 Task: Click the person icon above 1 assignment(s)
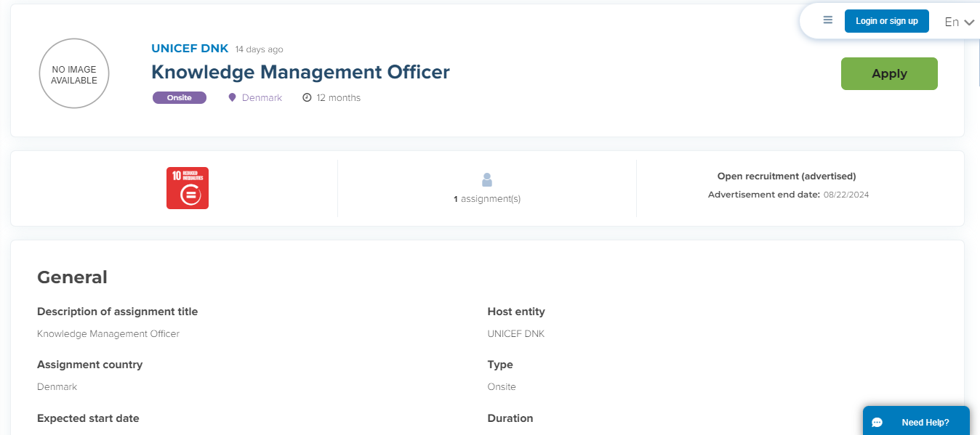487,179
